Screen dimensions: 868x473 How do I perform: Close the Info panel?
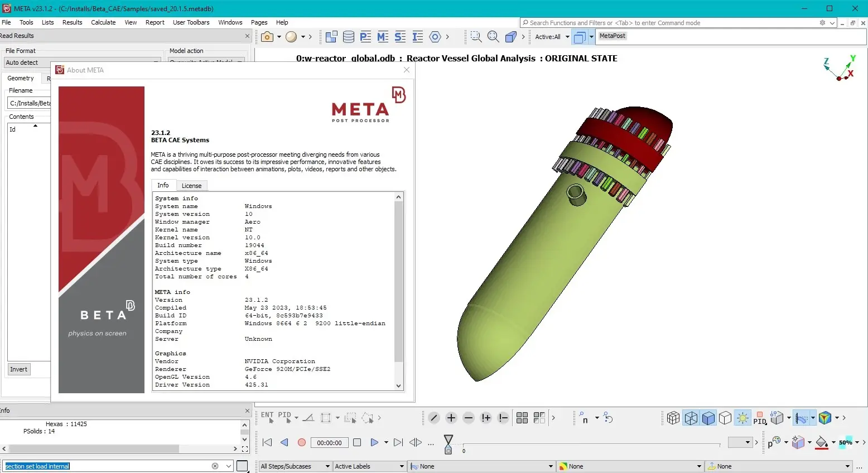click(x=247, y=411)
